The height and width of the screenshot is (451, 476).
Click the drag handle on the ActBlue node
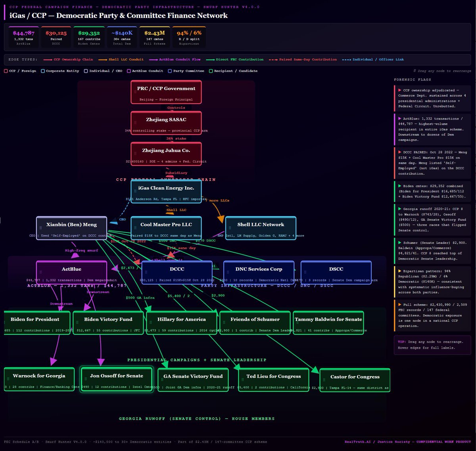[40, 272]
